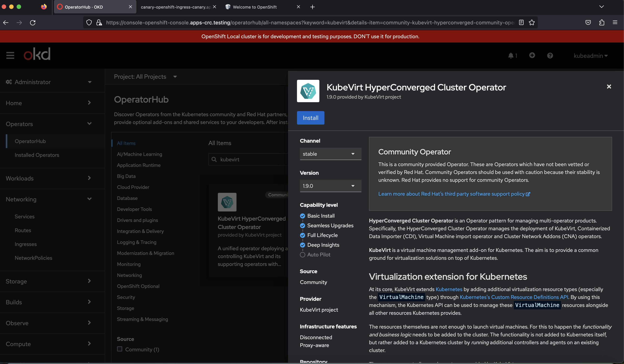Image resolution: width=624 pixels, height=364 pixels.
Task: Open Firefox extensions puzzle icon
Action: tap(601, 23)
